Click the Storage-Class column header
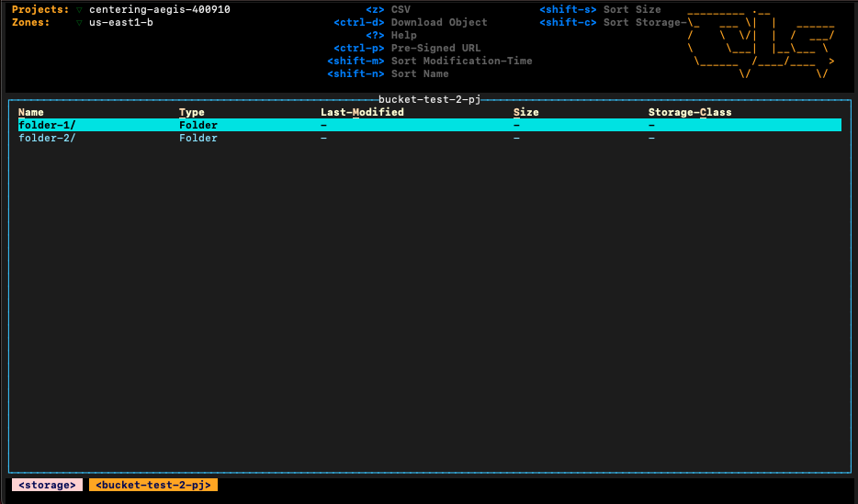 [690, 112]
